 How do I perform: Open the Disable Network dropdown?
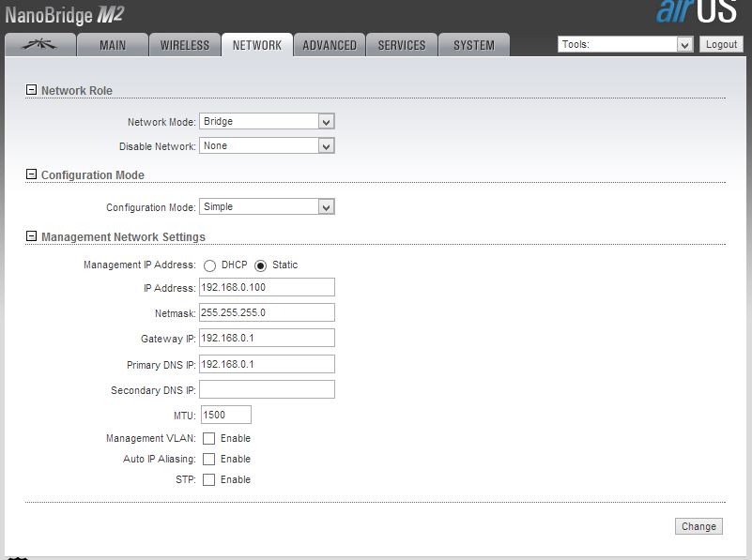(x=267, y=145)
